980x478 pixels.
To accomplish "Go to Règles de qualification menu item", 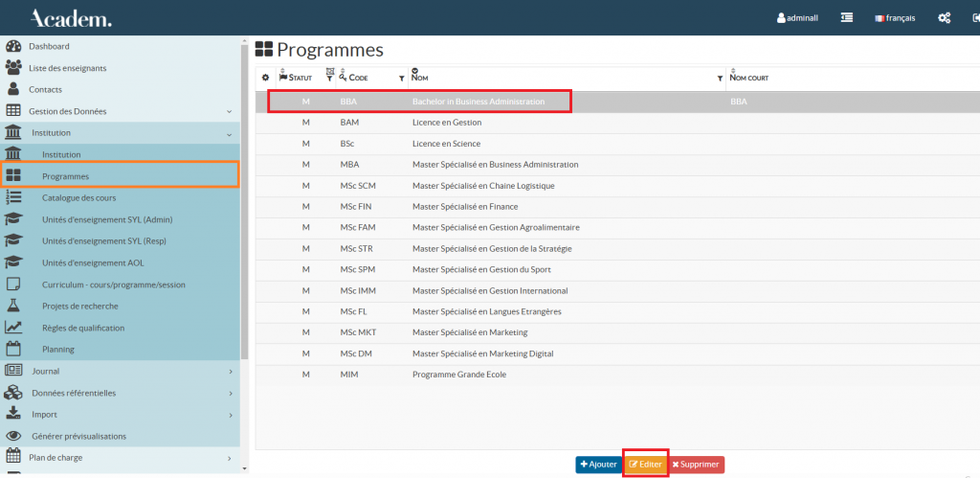I will click(x=82, y=328).
